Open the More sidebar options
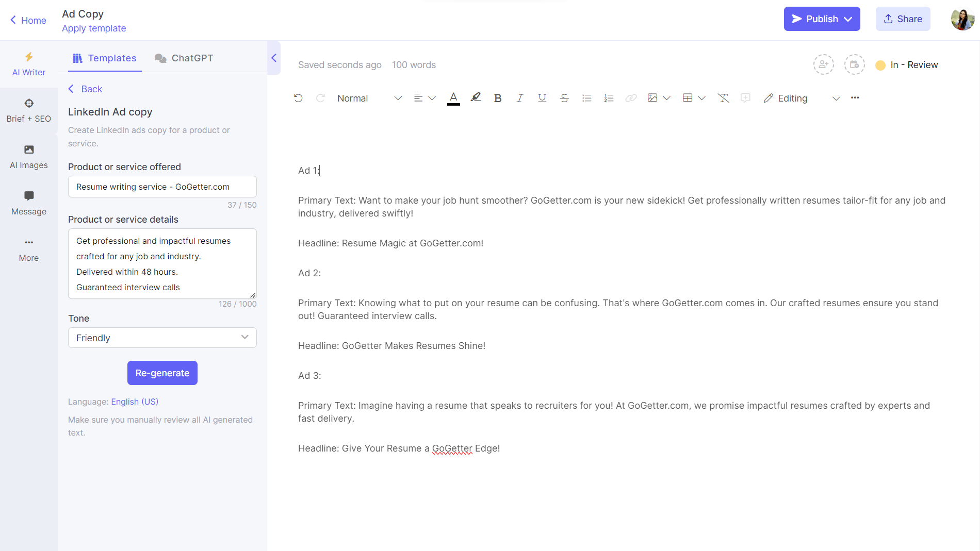This screenshot has width=980, height=551. [x=29, y=250]
